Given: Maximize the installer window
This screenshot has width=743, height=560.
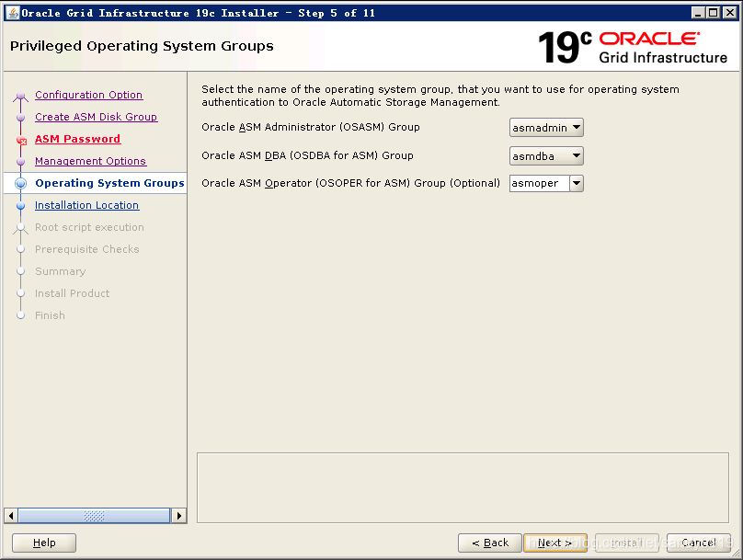Looking at the screenshot, I should [714, 13].
